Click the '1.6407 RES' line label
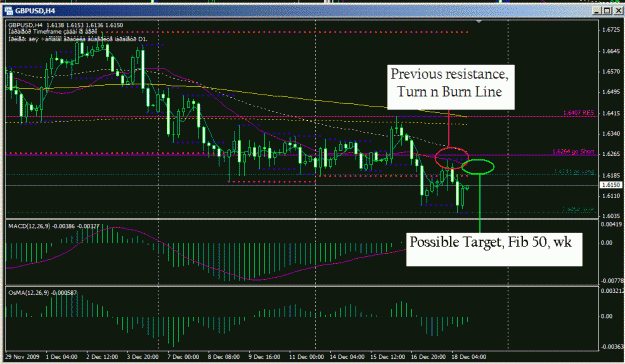625x364 pixels. point(578,113)
